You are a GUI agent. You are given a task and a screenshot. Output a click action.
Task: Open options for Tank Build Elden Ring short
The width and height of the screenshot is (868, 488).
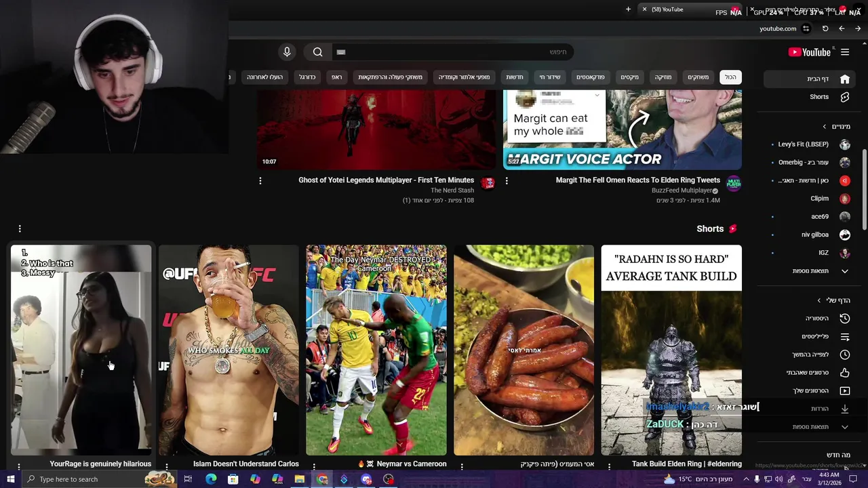tap(609, 466)
